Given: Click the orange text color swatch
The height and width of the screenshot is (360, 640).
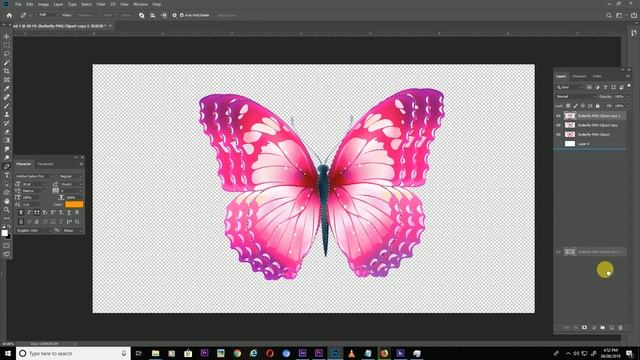Looking at the screenshot, I should pos(74,204).
